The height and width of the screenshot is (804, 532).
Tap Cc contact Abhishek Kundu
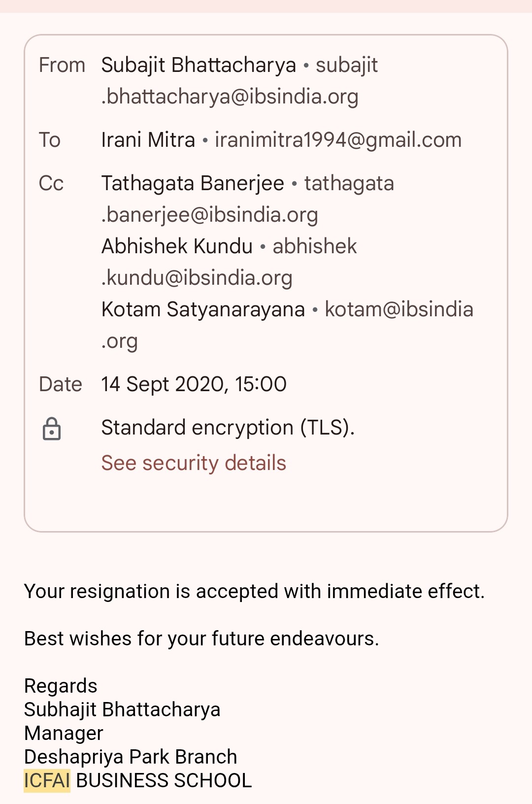[177, 246]
